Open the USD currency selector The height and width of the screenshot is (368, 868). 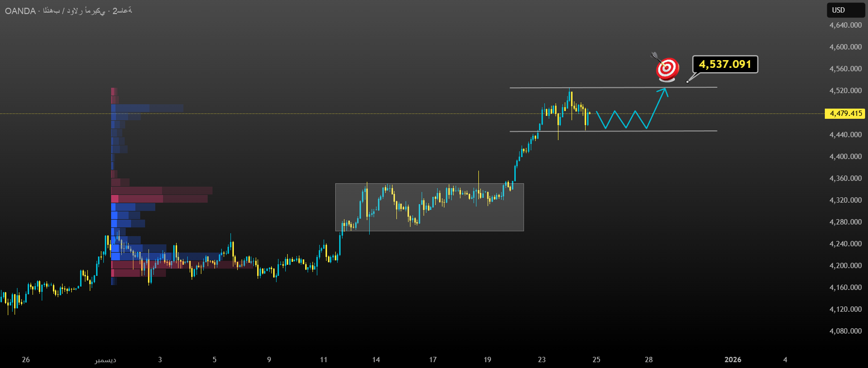click(x=845, y=10)
